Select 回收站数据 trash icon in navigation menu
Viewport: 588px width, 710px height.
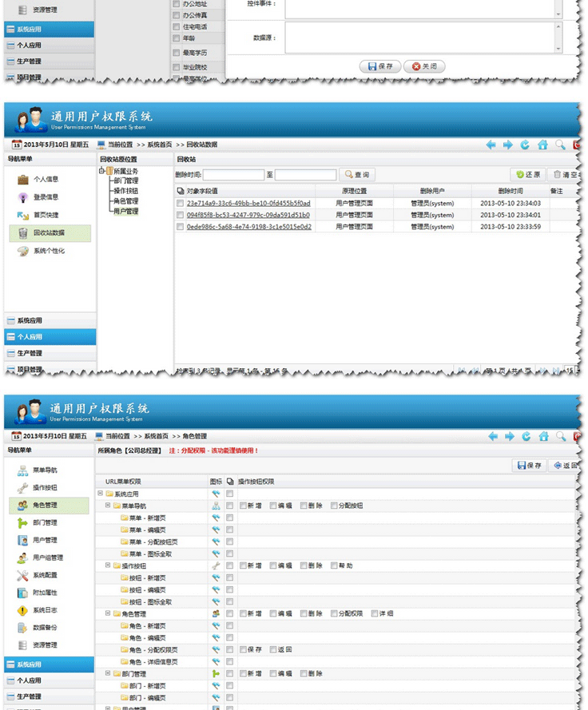tap(23, 232)
